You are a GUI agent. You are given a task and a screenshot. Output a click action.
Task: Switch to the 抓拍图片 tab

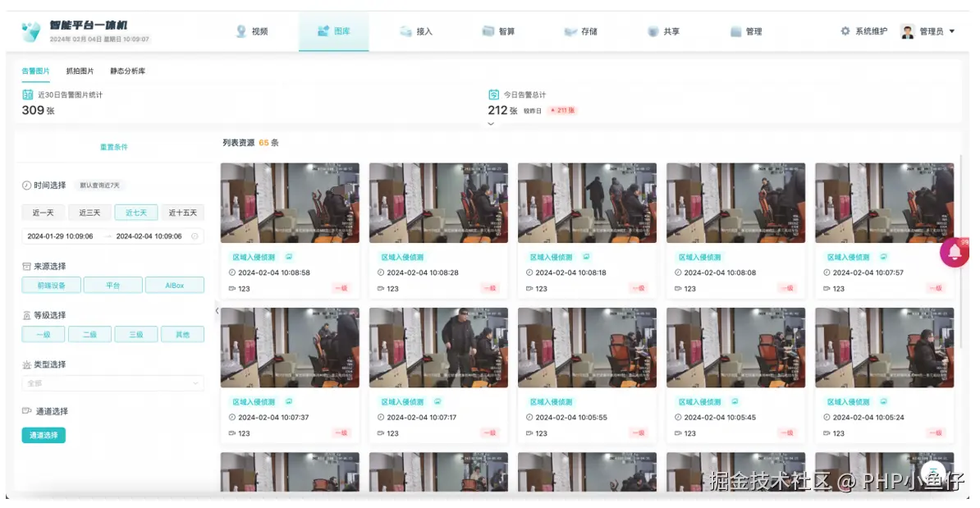pos(80,71)
